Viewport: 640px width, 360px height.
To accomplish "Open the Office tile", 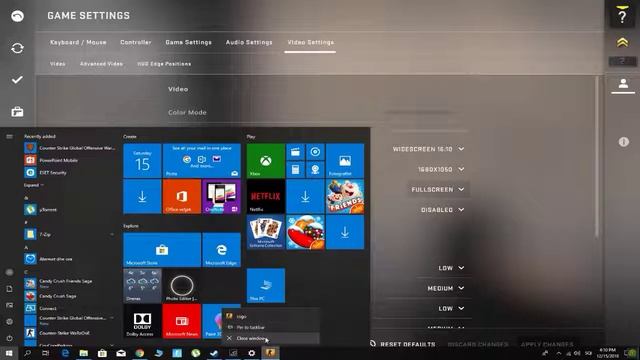I will 182,196.
